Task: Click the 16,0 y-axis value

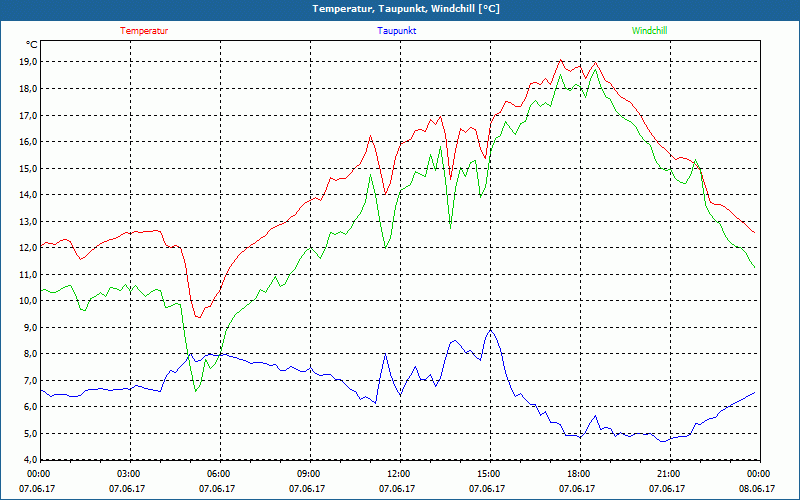Action: (29, 142)
